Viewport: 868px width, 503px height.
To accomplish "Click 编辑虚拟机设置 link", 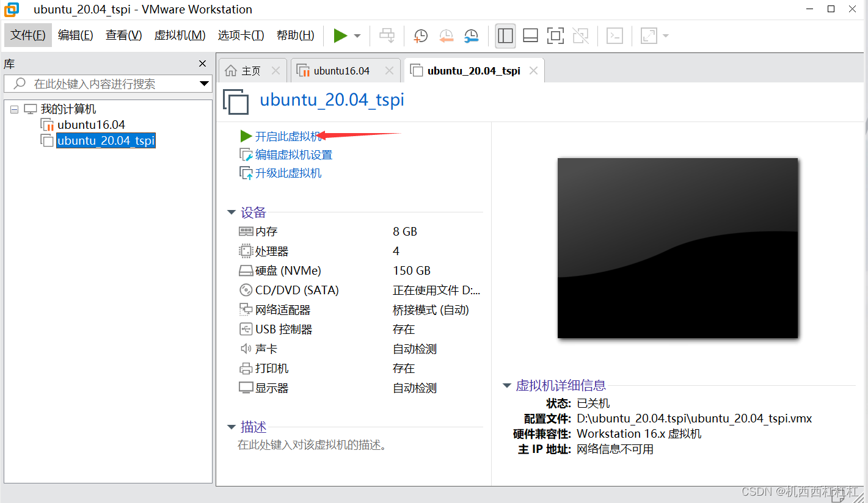I will coord(290,154).
